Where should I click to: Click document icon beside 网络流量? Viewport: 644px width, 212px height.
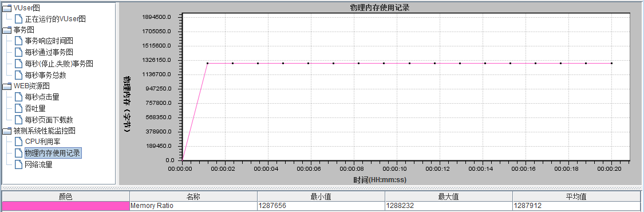click(x=18, y=164)
